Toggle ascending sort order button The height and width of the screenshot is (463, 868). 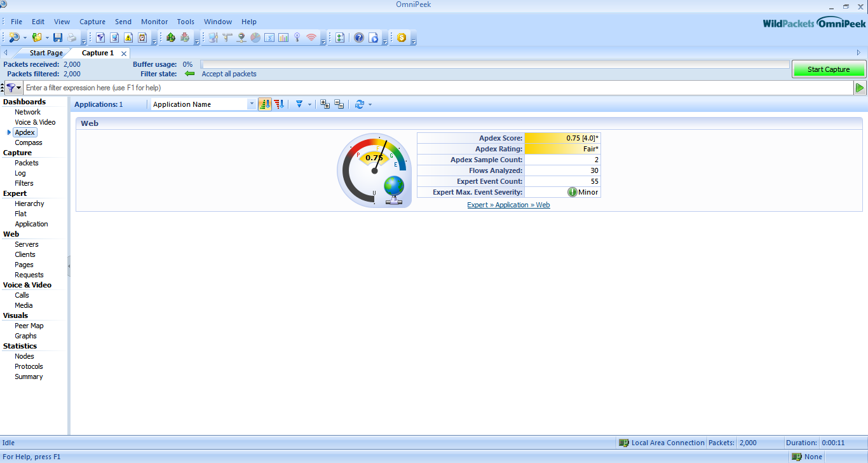pyautogui.click(x=265, y=104)
